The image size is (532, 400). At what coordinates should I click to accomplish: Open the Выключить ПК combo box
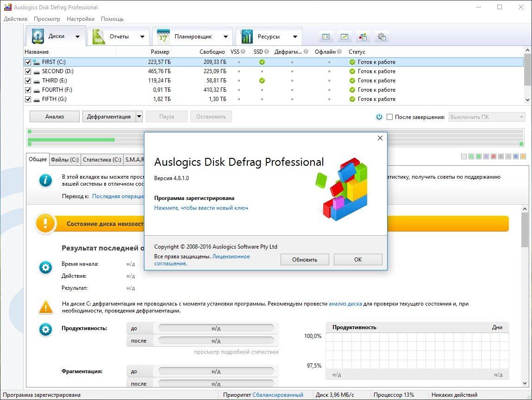click(x=487, y=117)
